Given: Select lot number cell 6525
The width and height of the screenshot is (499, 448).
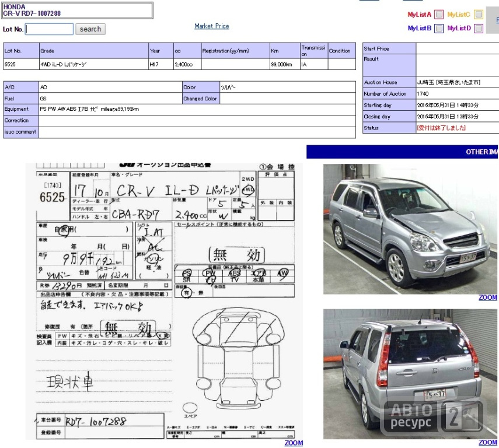Looking at the screenshot, I should tap(22, 64).
